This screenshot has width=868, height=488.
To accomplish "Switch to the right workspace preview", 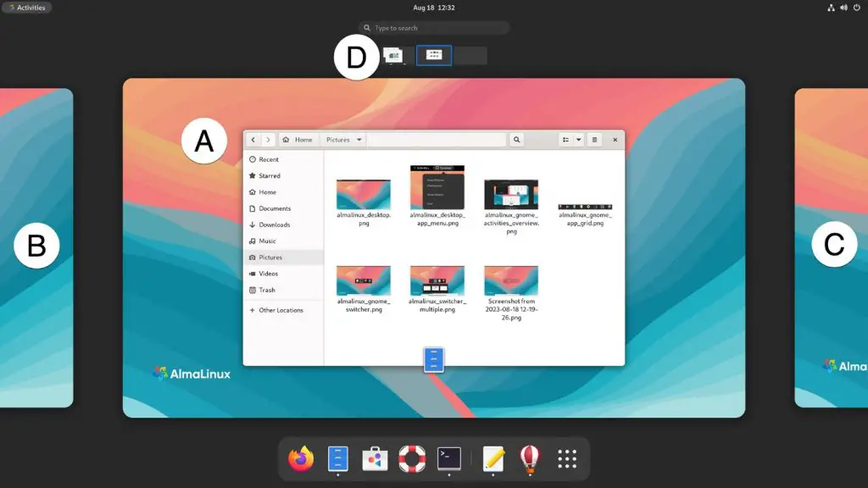I will 832,248.
